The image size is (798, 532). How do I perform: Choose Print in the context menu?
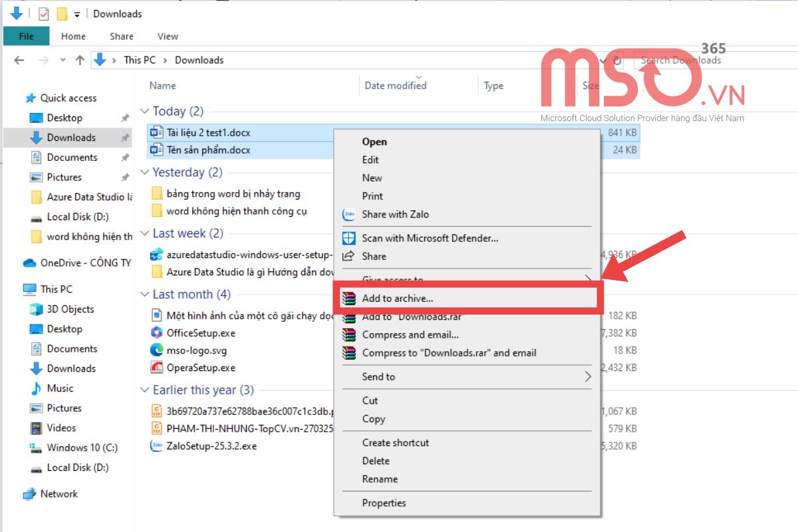(372, 196)
